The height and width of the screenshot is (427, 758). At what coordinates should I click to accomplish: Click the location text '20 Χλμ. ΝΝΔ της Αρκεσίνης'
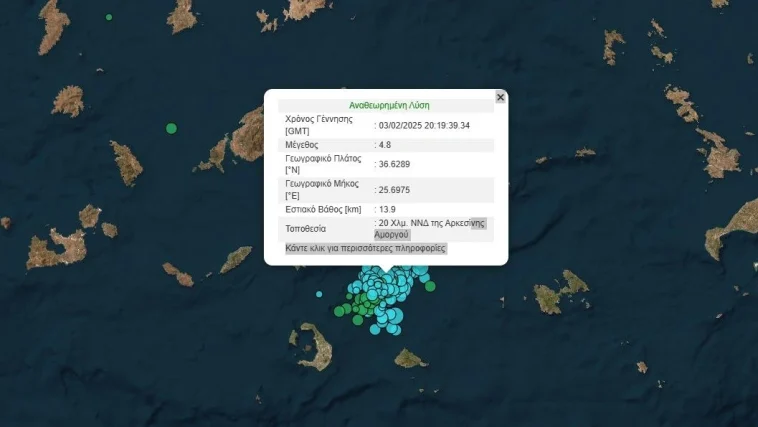pyautogui.click(x=430, y=223)
